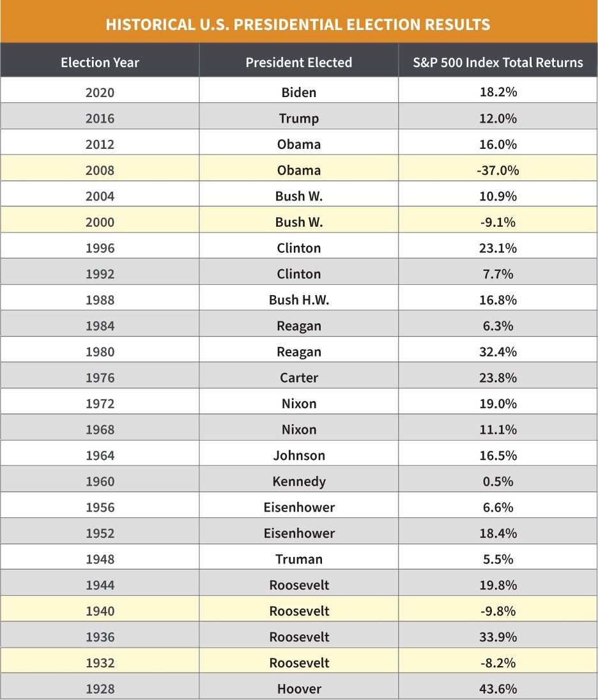
Task: Click the President Elected column header
Action: [x=298, y=63]
